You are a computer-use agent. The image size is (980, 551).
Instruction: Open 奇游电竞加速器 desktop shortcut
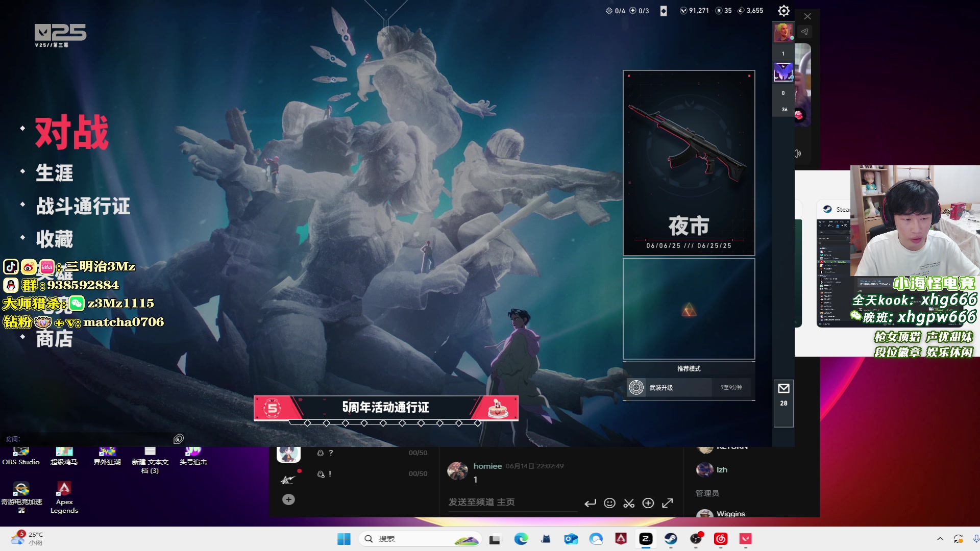point(21,497)
